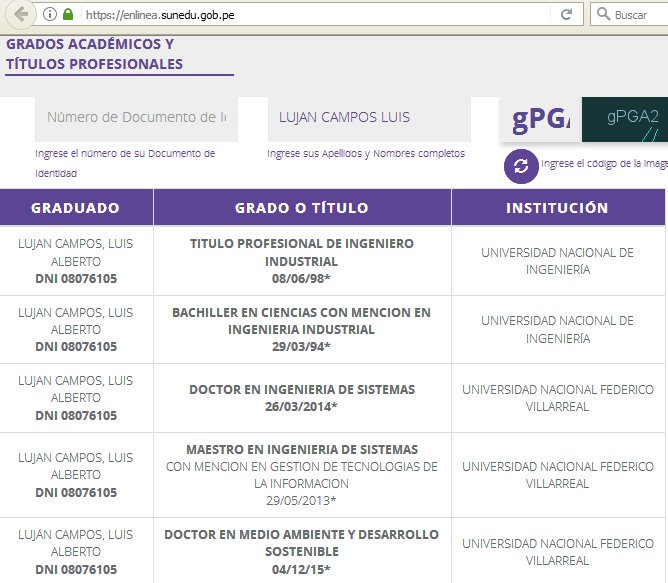This screenshot has width=668, height=583.
Task: Click the date 26/03/2014*
Action: [301, 407]
